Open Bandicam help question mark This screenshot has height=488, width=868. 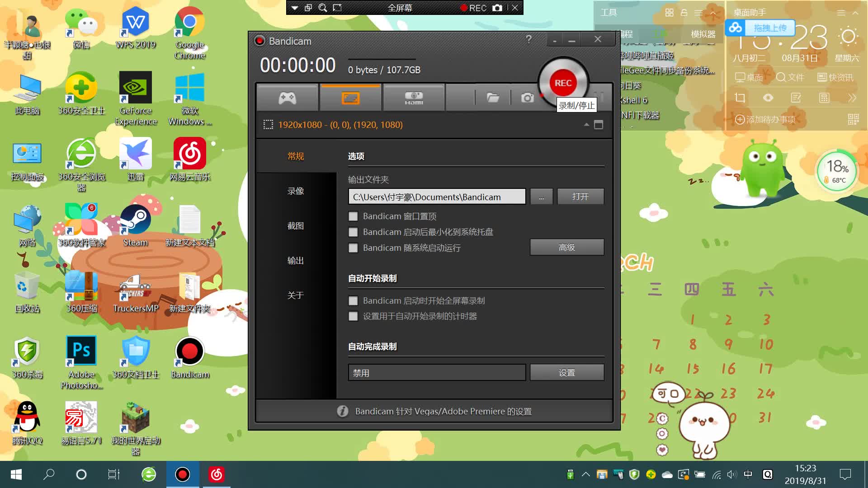[528, 39]
